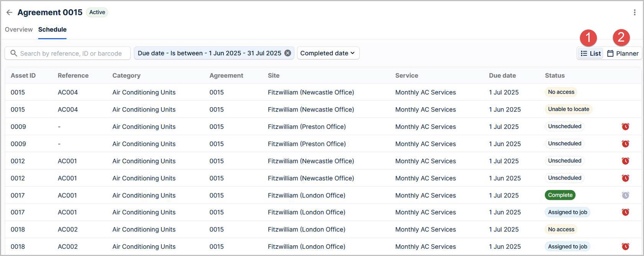644x256 pixels.
Task: Click the alarm icon for asset 0009 due 1 Jun 2025
Action: (x=625, y=143)
